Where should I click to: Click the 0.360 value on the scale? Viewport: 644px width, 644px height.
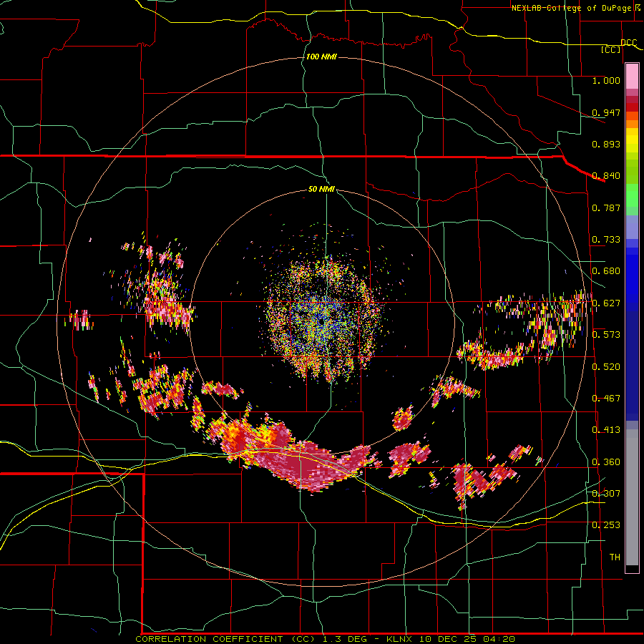pyautogui.click(x=606, y=462)
